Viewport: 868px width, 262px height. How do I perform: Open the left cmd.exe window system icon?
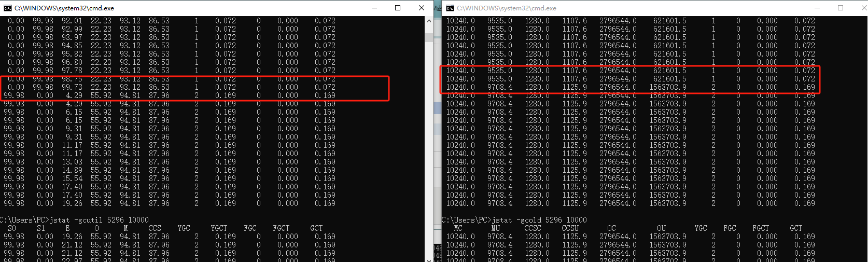click(7, 8)
